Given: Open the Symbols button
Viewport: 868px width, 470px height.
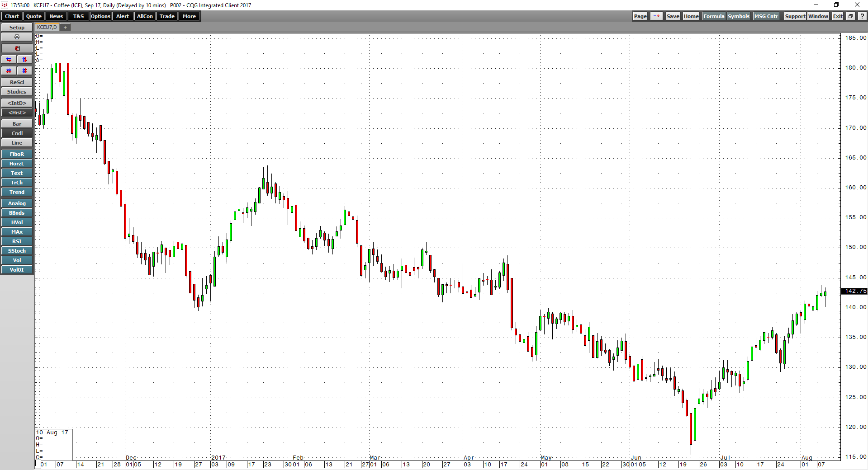Looking at the screenshot, I should (738, 16).
